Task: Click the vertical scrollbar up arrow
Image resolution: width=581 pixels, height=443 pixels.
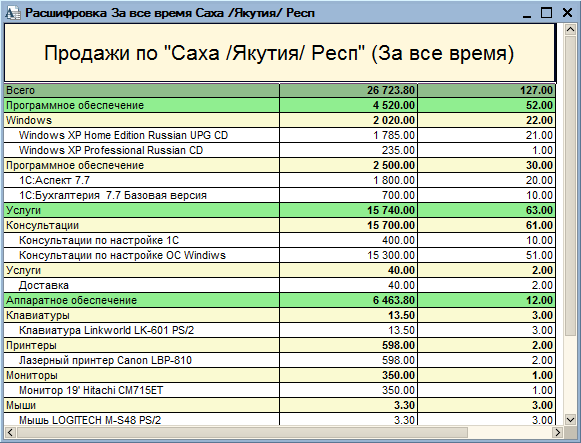Action: pyautogui.click(x=571, y=30)
